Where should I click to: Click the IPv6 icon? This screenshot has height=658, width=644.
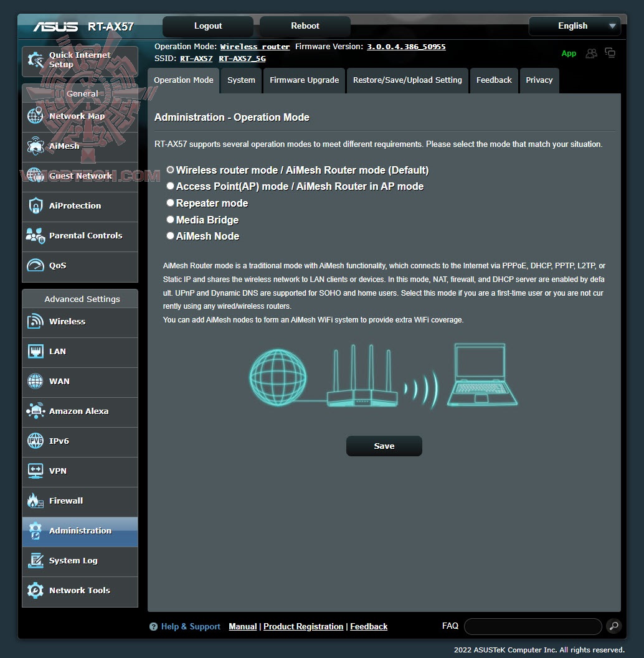click(x=36, y=441)
